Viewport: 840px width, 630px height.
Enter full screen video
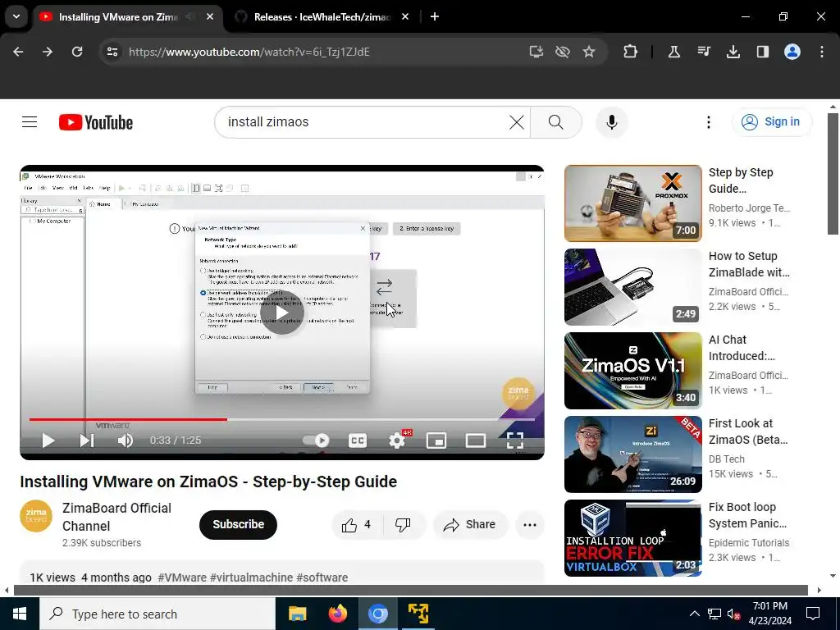pyautogui.click(x=515, y=441)
